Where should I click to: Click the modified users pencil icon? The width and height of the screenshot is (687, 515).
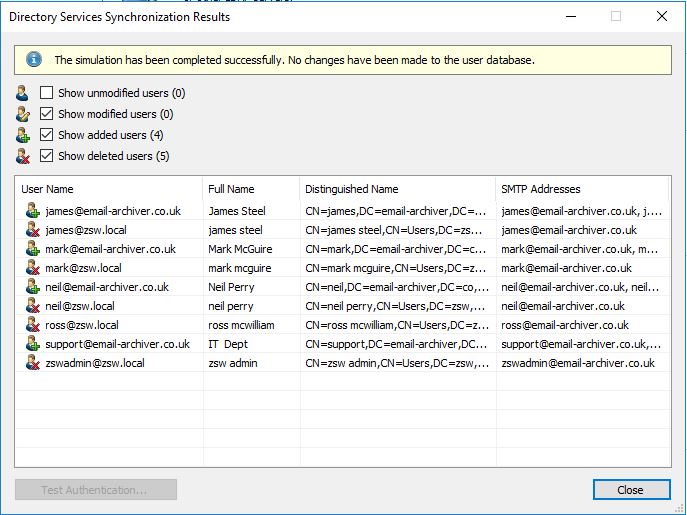23,114
